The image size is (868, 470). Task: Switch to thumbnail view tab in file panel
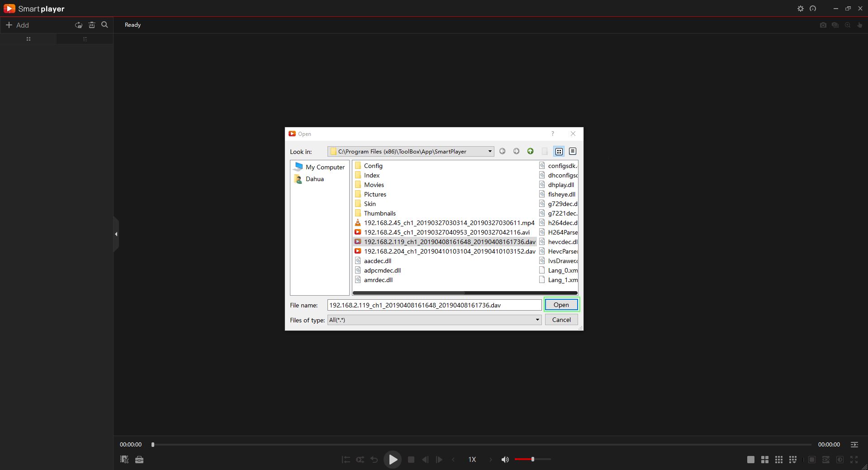point(28,39)
